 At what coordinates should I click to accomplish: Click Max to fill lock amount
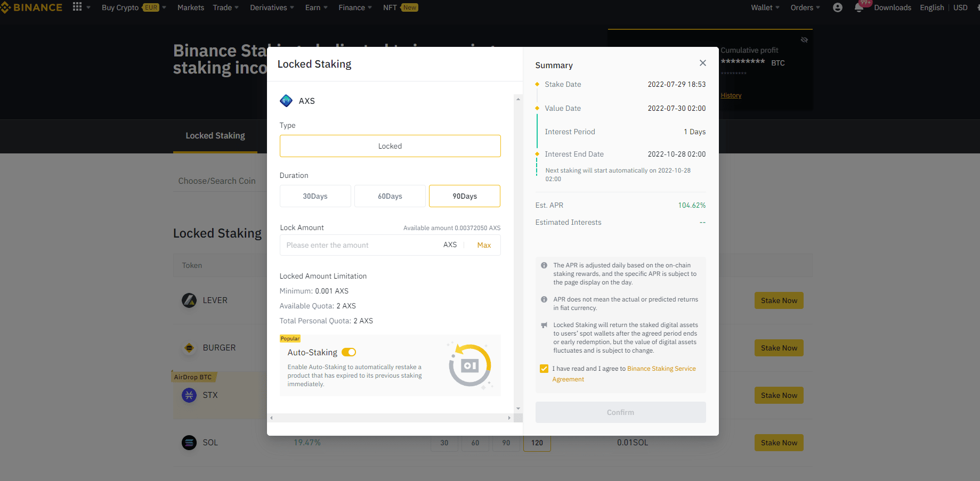[484, 245]
